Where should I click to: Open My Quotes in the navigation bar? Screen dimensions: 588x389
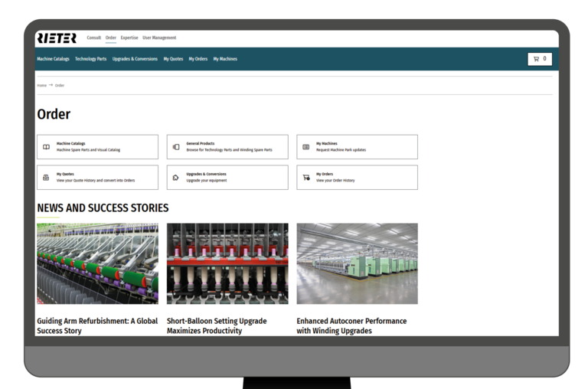(173, 59)
